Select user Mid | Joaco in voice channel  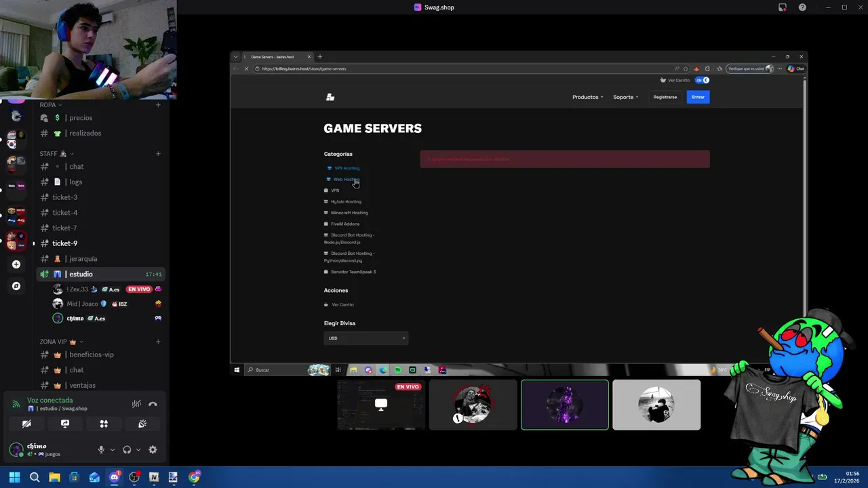(107, 304)
